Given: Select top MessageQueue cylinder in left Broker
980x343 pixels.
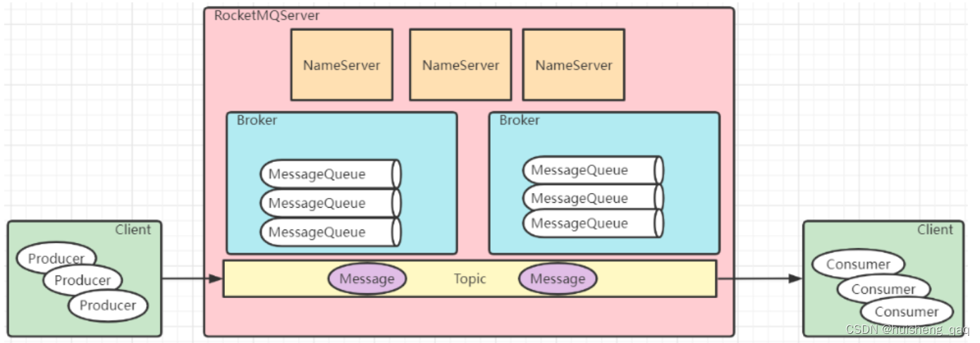Looking at the screenshot, I should tap(331, 174).
